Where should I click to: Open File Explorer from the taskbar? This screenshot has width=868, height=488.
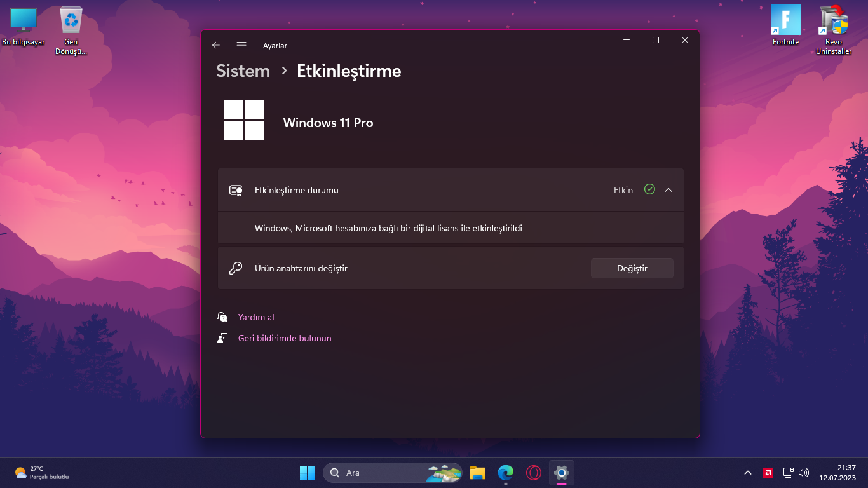pos(478,473)
